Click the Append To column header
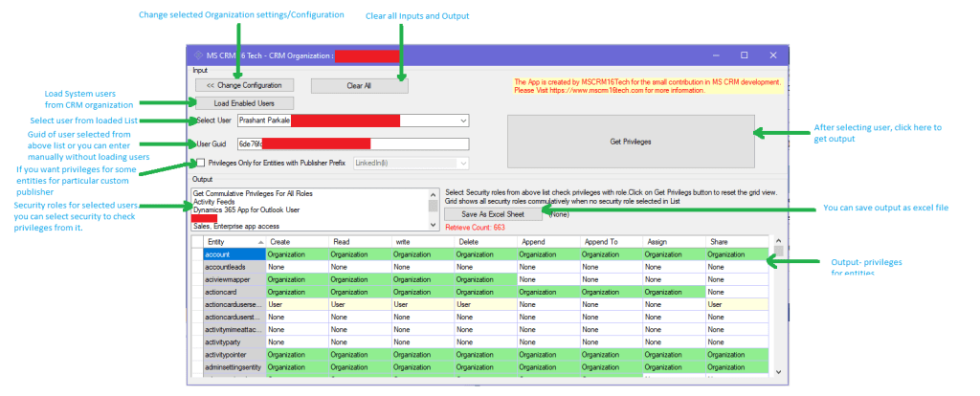The image size is (980, 396). click(x=612, y=242)
